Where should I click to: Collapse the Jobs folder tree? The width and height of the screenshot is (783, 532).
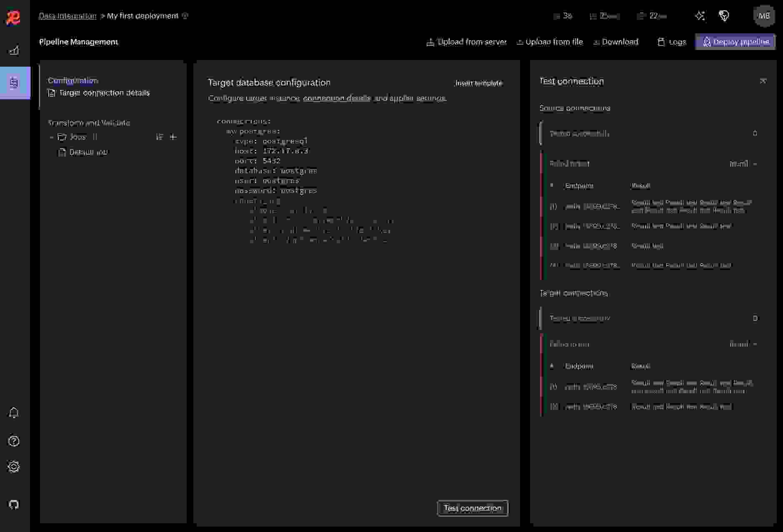click(51, 137)
